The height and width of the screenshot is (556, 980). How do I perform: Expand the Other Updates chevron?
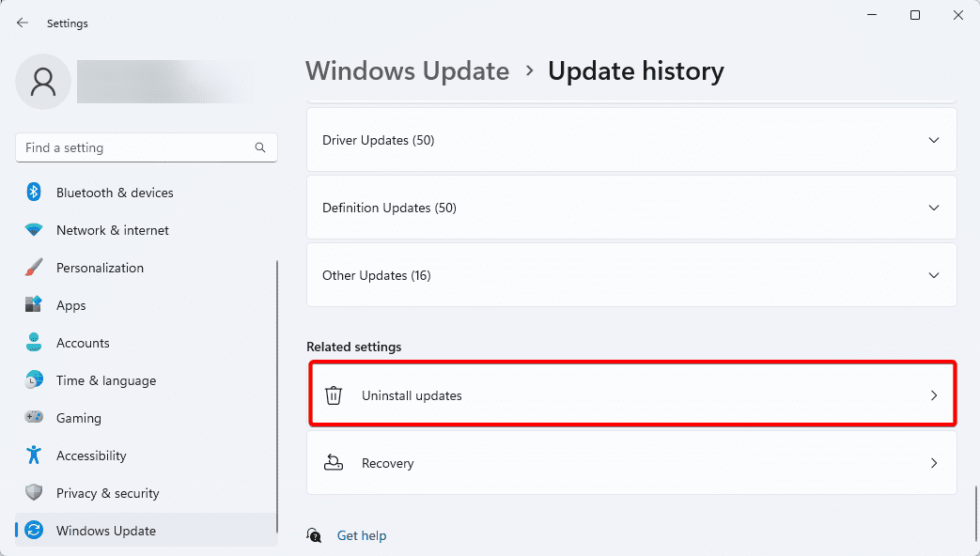[x=934, y=275]
